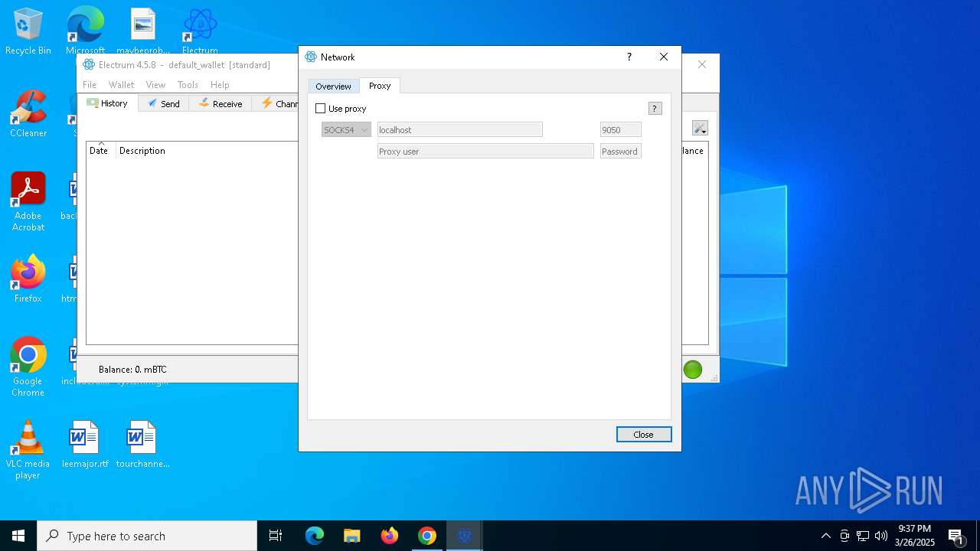Enable the Use proxy checkbox
Image resolution: width=980 pixels, height=551 pixels.
[x=321, y=109]
